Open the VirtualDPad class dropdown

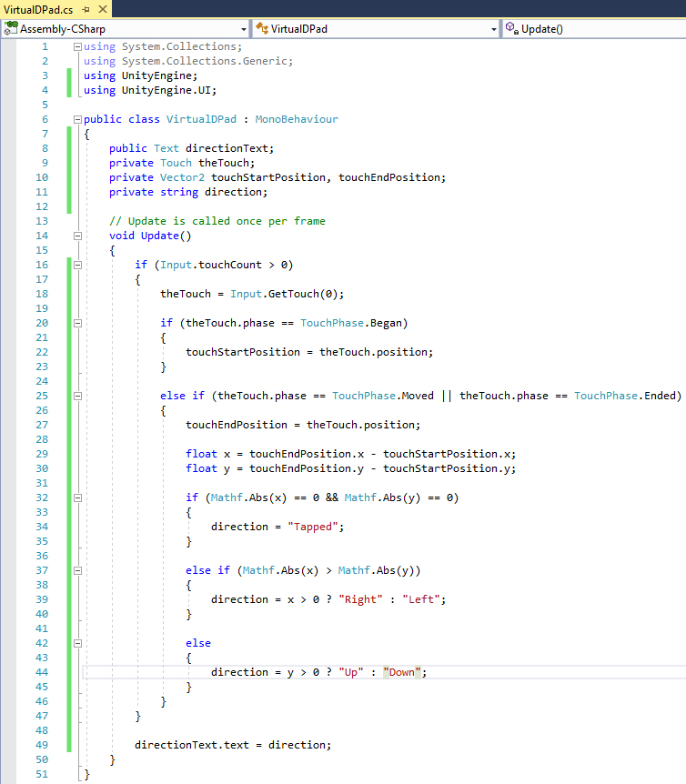click(x=493, y=29)
